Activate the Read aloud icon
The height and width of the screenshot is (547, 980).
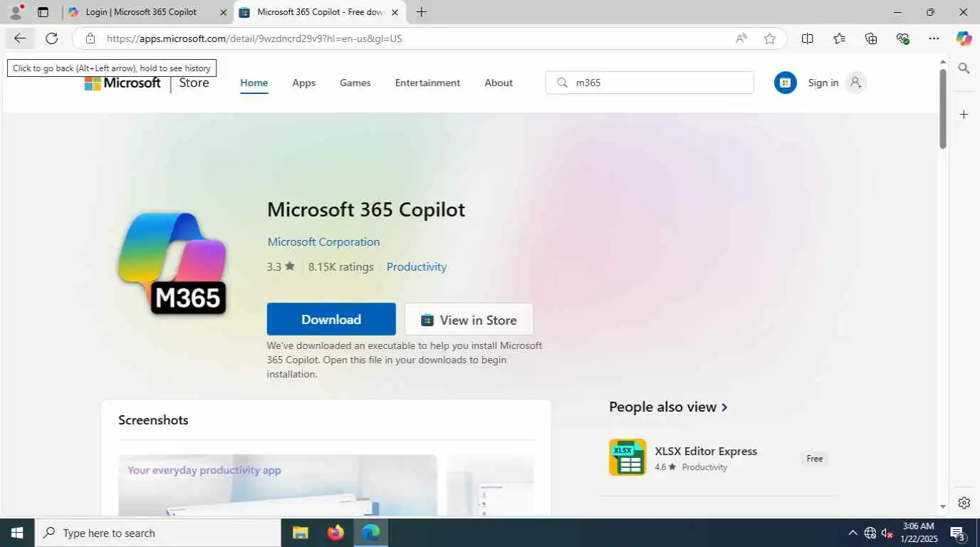coord(741,38)
